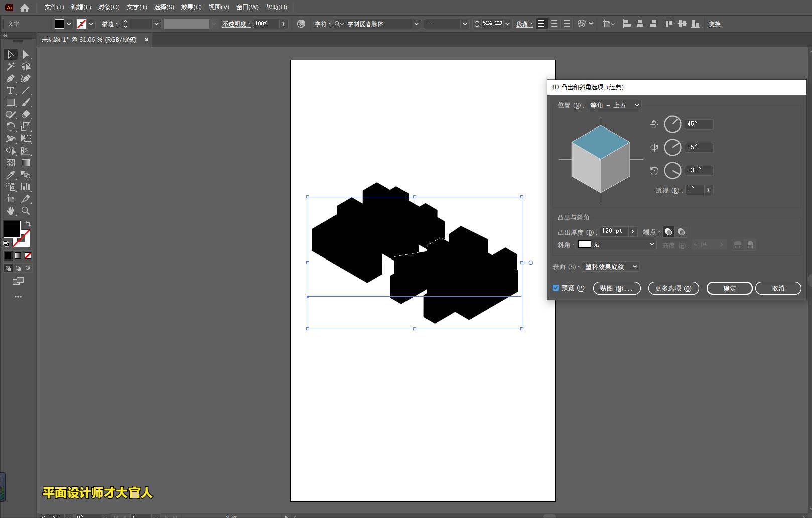Open the fill color dropdown in control bar
Screen dimensions: 812x518
click(x=69, y=24)
